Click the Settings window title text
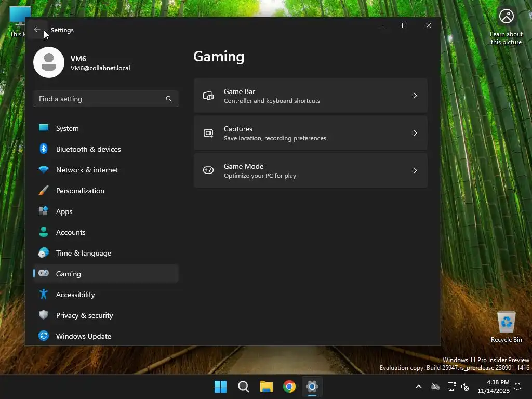The width and height of the screenshot is (532, 399). tap(62, 30)
